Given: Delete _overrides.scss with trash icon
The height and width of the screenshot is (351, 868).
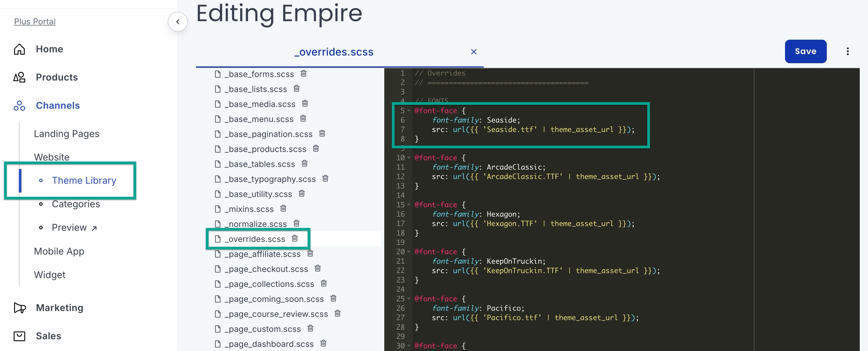Looking at the screenshot, I should pyautogui.click(x=295, y=239).
